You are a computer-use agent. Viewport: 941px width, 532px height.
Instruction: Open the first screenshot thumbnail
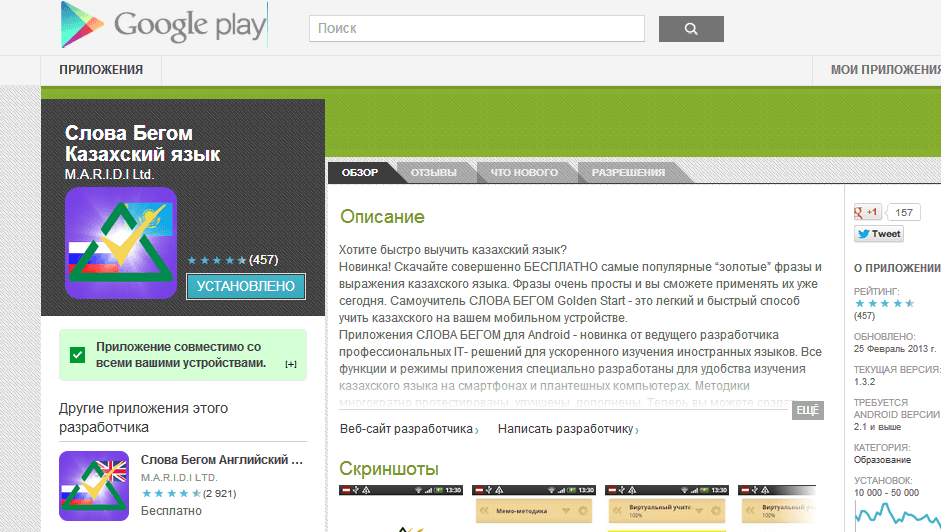point(401,509)
